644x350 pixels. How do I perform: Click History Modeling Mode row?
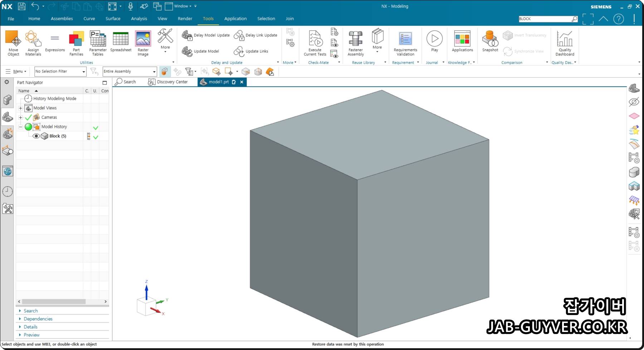[x=55, y=98]
